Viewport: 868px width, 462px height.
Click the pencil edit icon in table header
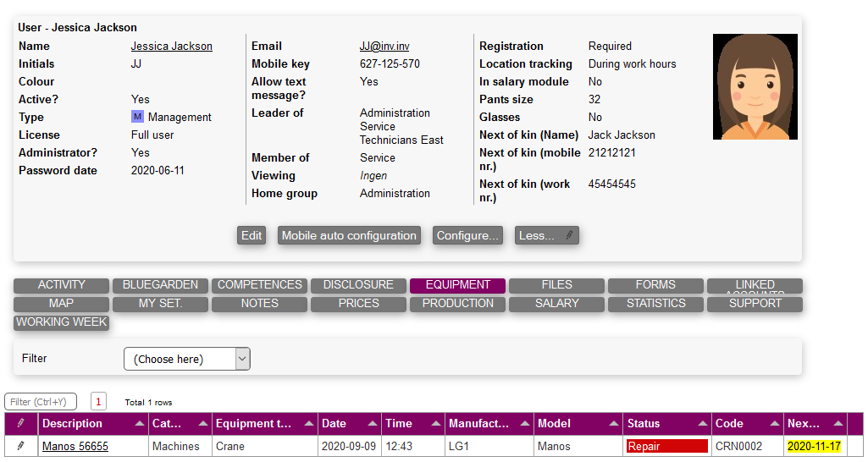[x=21, y=424]
